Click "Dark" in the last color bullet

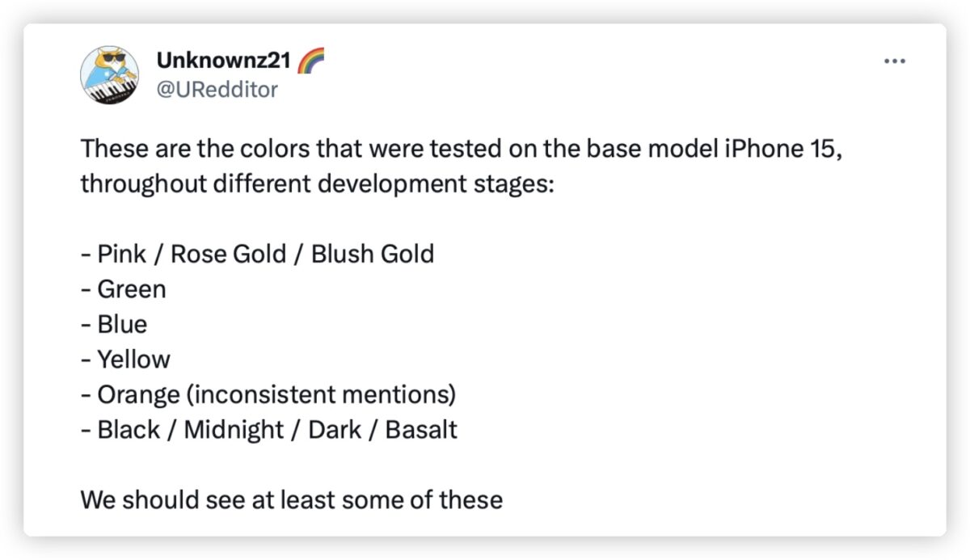pyautogui.click(x=335, y=429)
